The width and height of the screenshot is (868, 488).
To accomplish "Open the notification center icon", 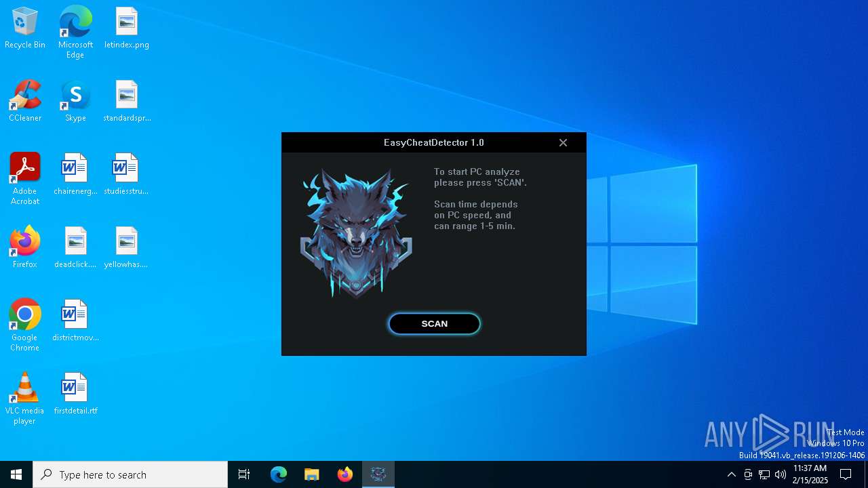I will tap(846, 474).
